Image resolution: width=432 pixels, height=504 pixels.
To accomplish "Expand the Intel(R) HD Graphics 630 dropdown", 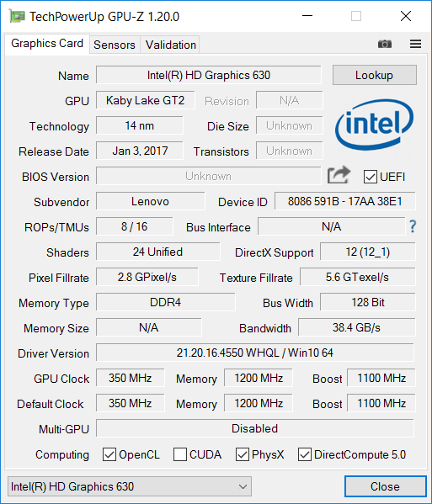I will pyautogui.click(x=130, y=486).
